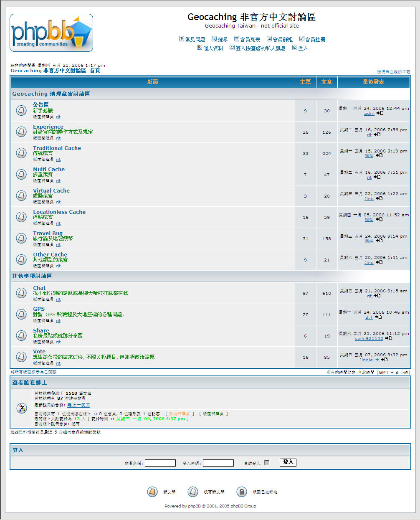Viewport: 420px width, 520px height.
Task: Open last poster adm profile link
Action: 369,113
